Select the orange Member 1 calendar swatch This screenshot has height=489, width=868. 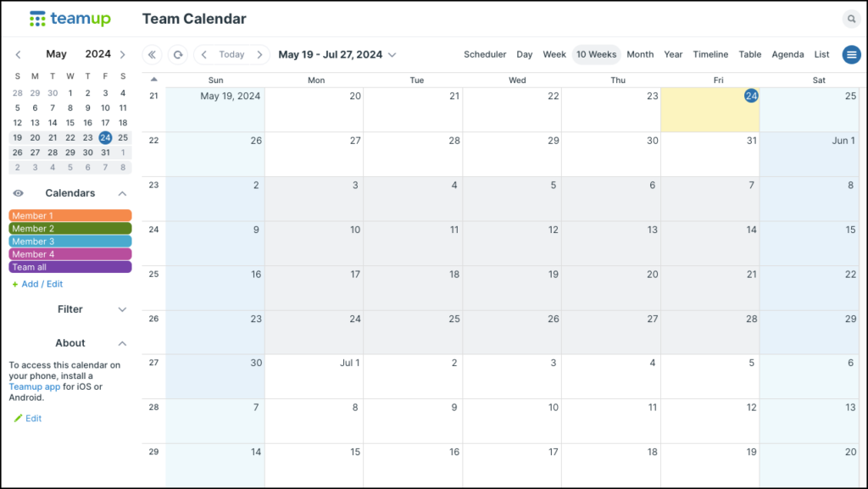point(70,215)
